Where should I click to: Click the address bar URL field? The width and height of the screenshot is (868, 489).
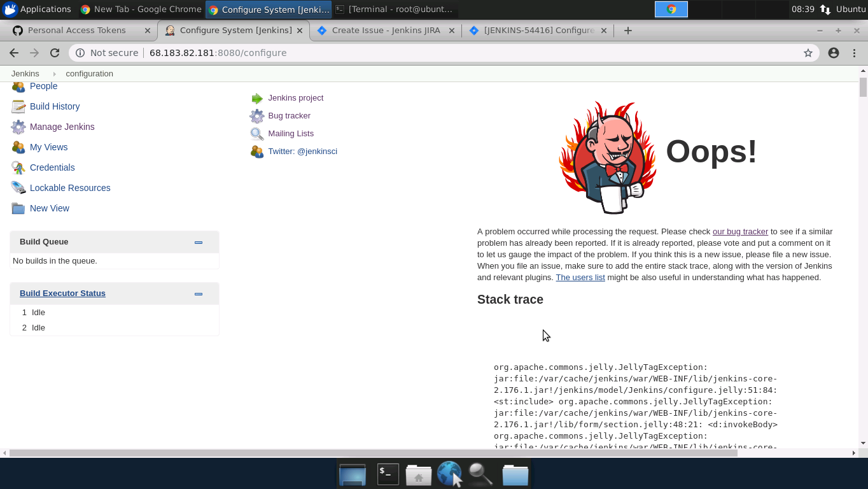click(x=445, y=53)
